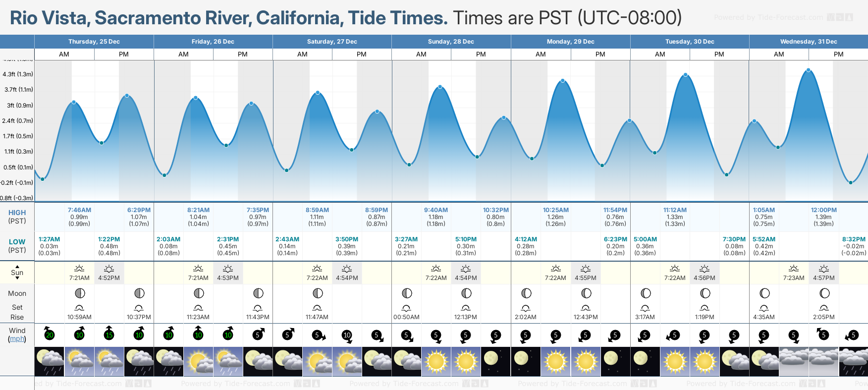Click the moon icon above 2:05PM
This screenshot has height=390, width=868.
click(x=824, y=293)
